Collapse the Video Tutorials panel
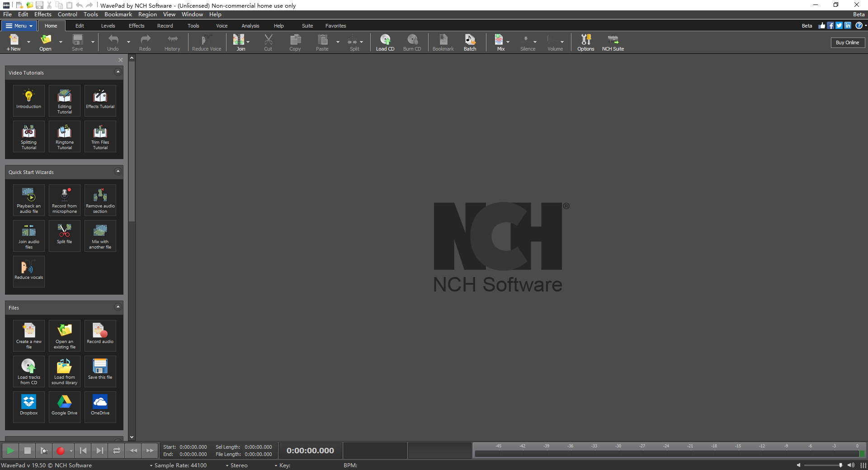The width and height of the screenshot is (868, 470). [x=118, y=72]
